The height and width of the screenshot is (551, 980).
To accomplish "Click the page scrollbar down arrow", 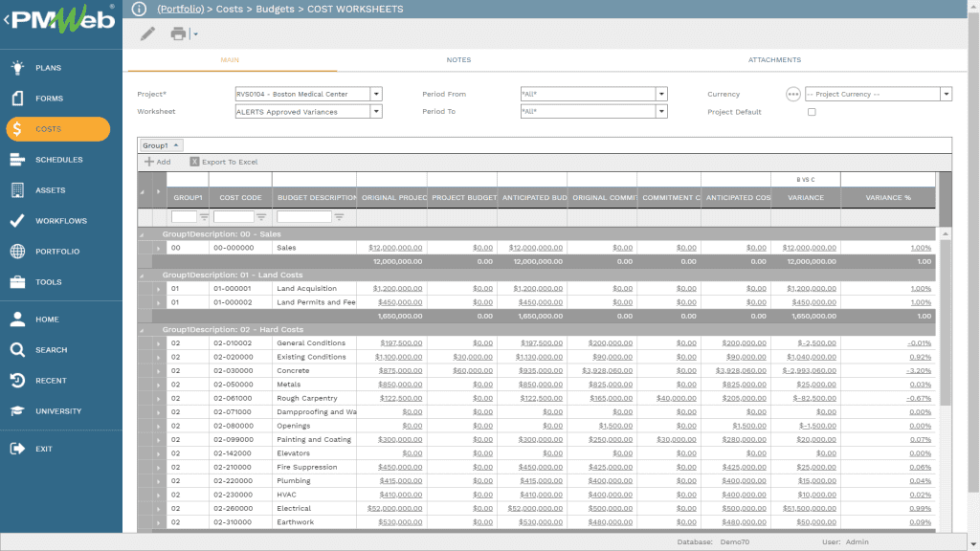I will coord(973,544).
